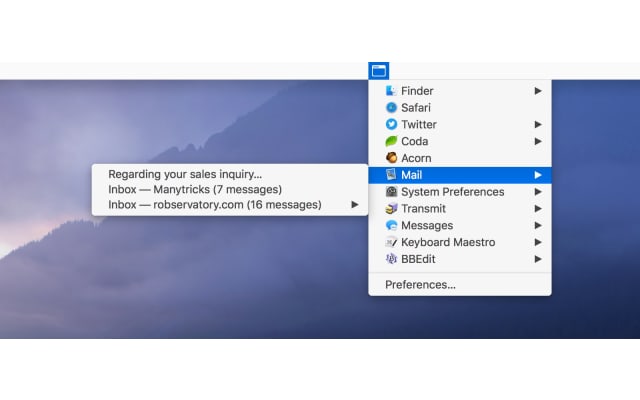Image resolution: width=640 pixels, height=400 pixels.
Task: Click the Keyboard Maestro icon
Action: [x=391, y=242]
